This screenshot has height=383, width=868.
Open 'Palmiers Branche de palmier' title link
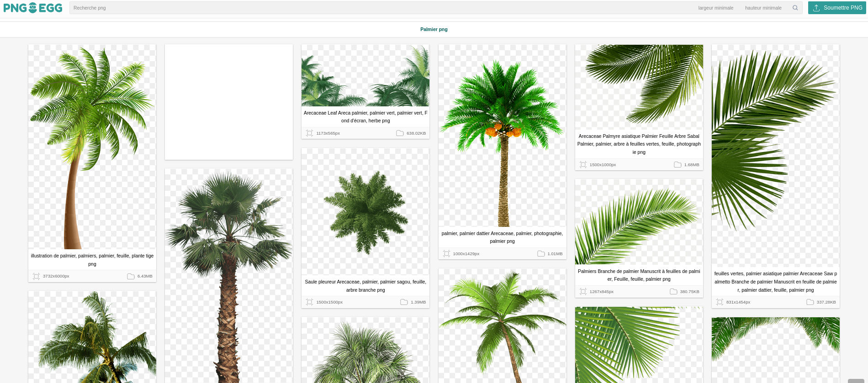(639, 275)
